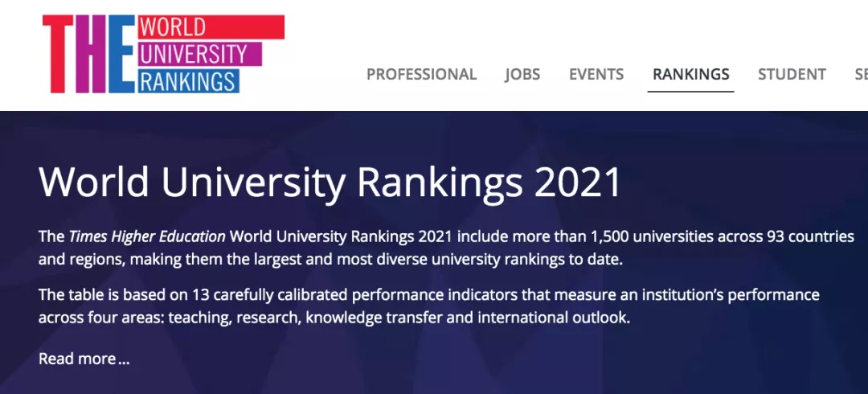This screenshot has height=394, width=868.
Task: Click the paragraph about 13 performance indicators
Action: coord(429,306)
